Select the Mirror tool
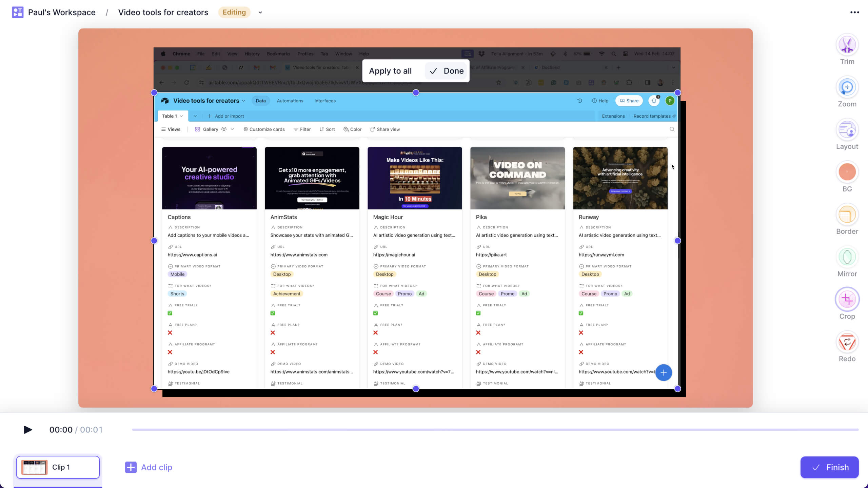 pyautogui.click(x=847, y=257)
